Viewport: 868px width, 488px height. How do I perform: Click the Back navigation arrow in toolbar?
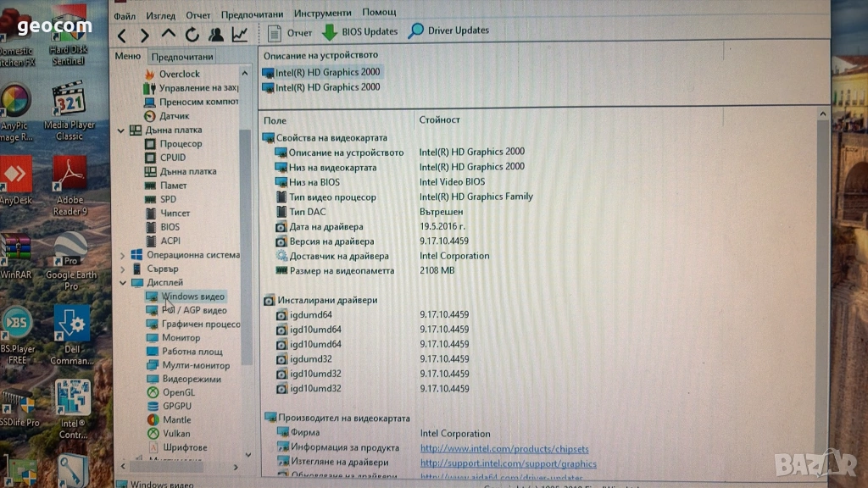point(122,35)
